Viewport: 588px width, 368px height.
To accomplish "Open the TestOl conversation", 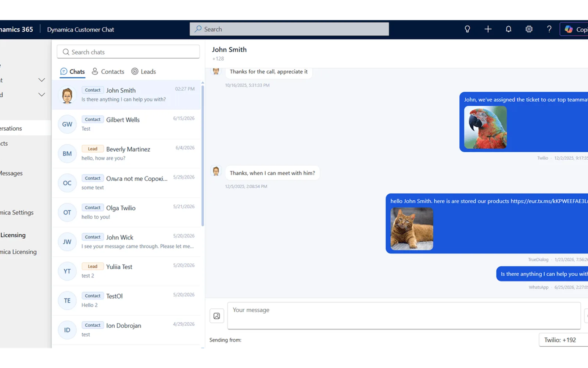I will coord(126,301).
